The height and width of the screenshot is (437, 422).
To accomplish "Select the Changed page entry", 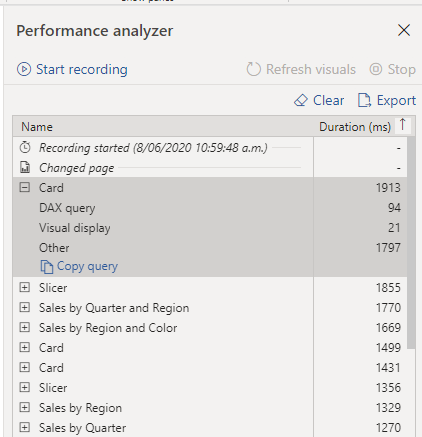I will (210, 168).
